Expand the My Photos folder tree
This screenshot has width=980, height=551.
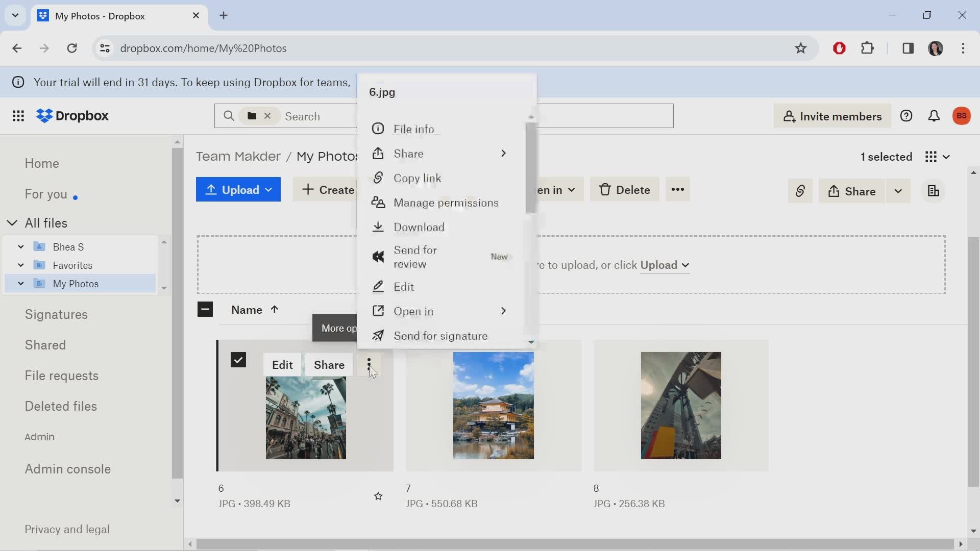point(21,284)
